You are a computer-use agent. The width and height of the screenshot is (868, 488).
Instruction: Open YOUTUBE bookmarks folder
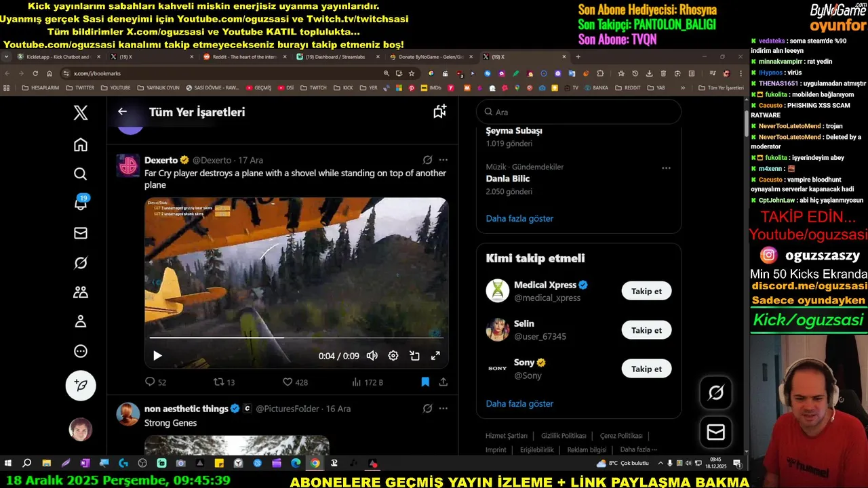click(x=115, y=87)
